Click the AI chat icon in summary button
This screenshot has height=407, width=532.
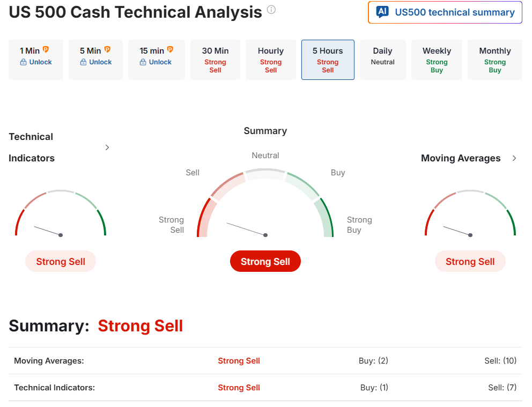click(382, 12)
